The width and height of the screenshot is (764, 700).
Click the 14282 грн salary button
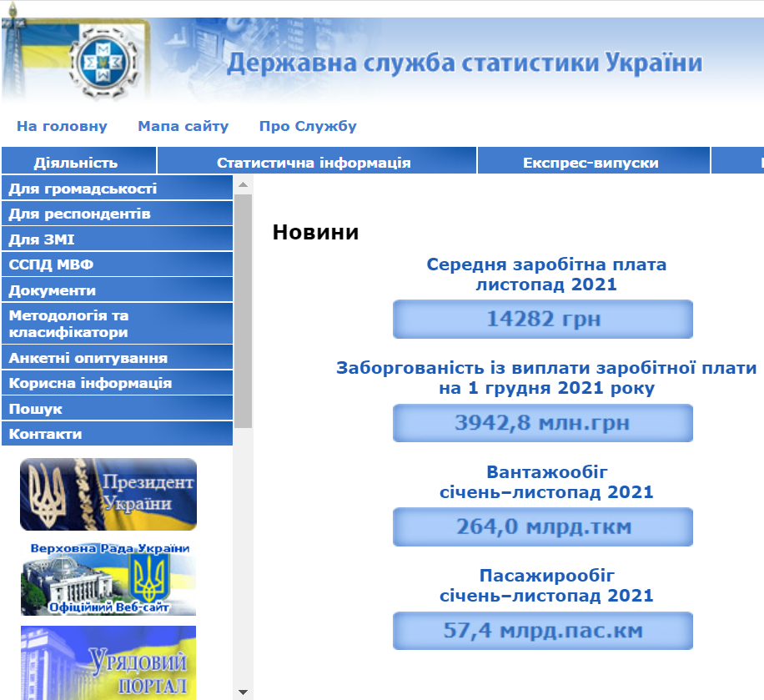[x=542, y=319]
